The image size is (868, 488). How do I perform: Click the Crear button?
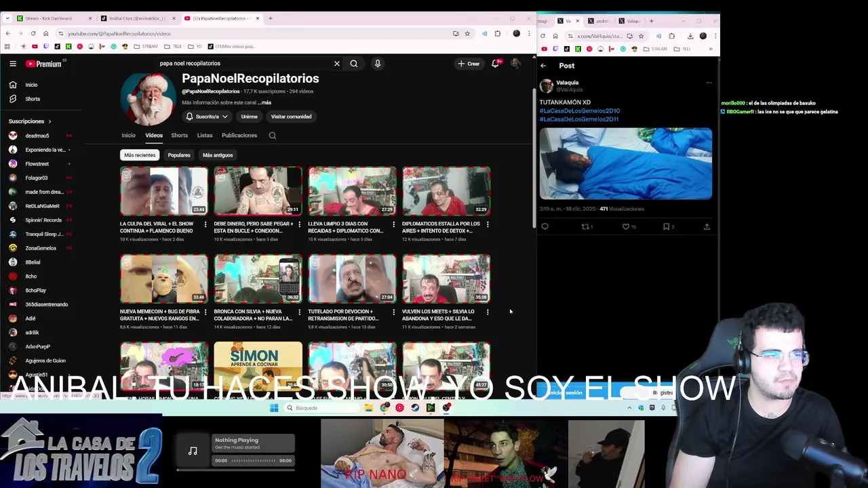(469, 64)
